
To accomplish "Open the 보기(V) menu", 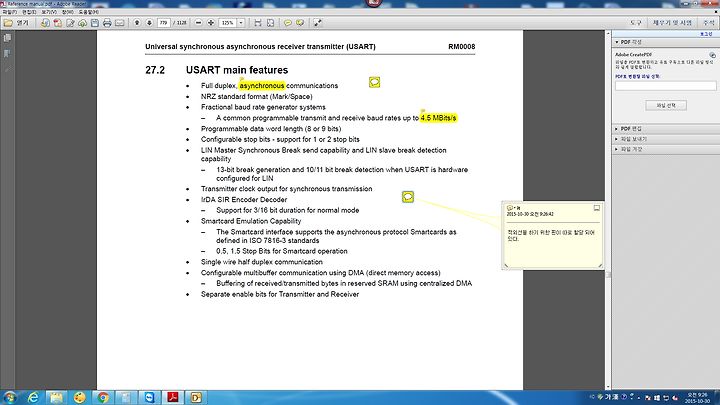I will pyautogui.click(x=49, y=12).
